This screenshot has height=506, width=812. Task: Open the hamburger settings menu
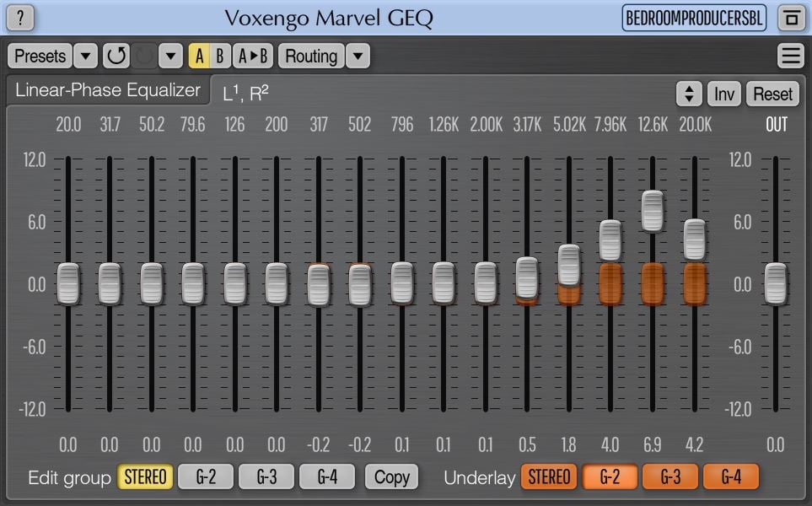tap(791, 56)
